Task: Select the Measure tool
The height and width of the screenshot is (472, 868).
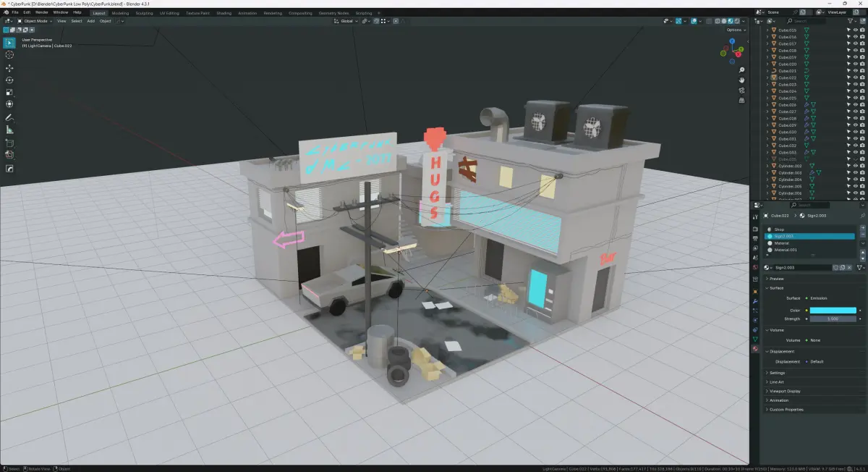Action: [x=9, y=130]
